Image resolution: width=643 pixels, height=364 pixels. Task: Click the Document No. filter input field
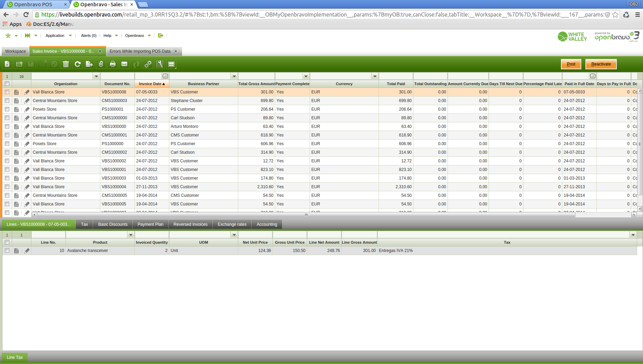click(x=117, y=76)
